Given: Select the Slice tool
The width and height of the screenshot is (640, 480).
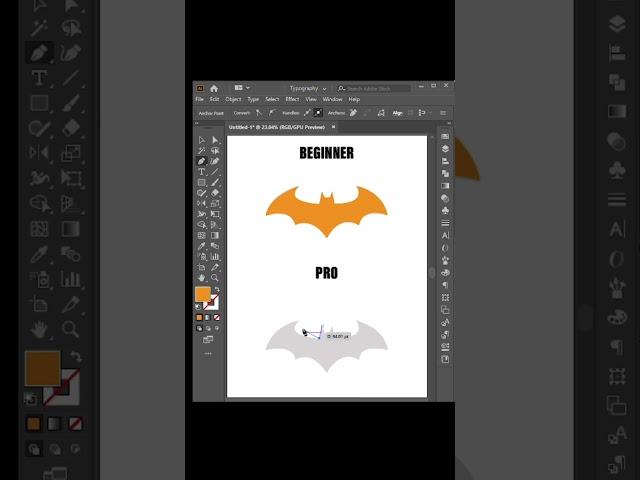Looking at the screenshot, I should pos(215,267).
